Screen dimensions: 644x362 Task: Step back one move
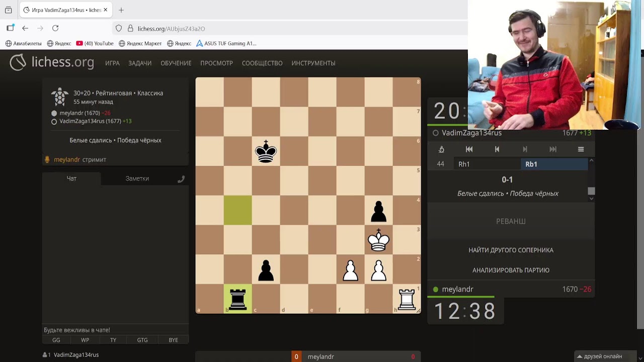pyautogui.click(x=497, y=149)
